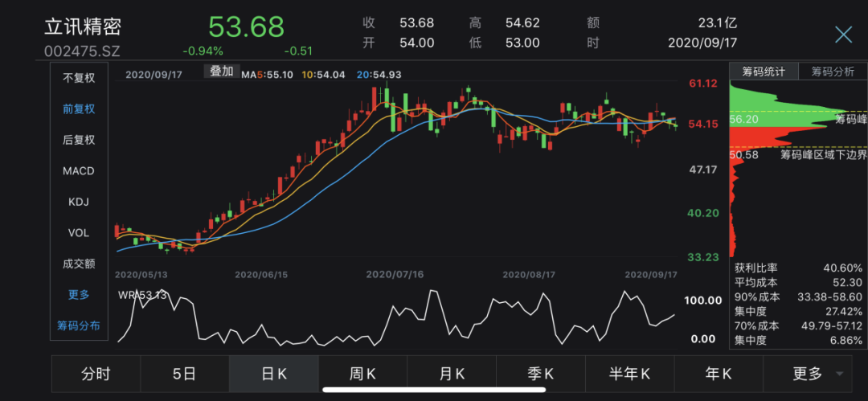Viewport: 868px width, 401px height.
Task: Select the 周K period tab
Action: coord(362,374)
